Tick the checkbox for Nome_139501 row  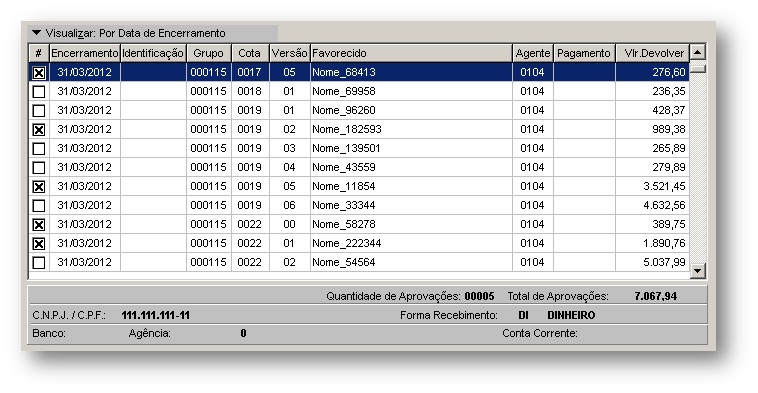(39, 148)
